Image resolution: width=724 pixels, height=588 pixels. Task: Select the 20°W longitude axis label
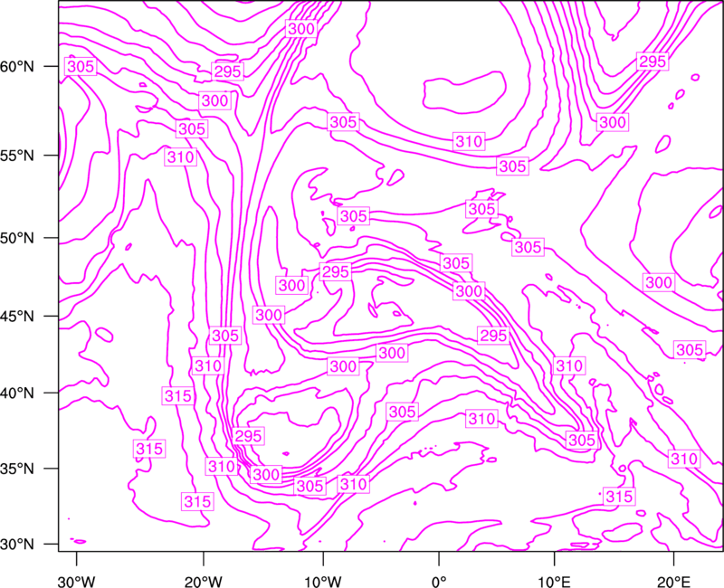pos(204,581)
